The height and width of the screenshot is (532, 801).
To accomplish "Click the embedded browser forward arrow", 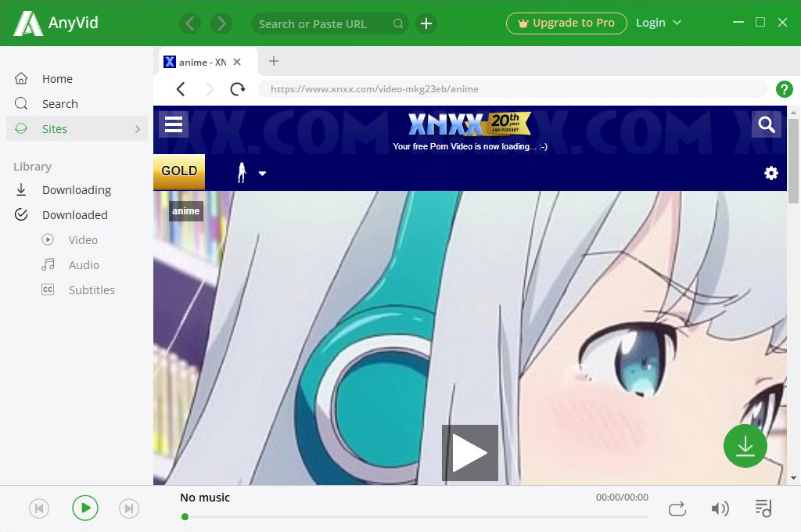I will (x=210, y=89).
